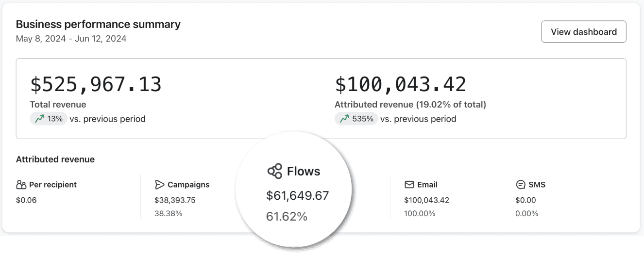Select the Flows share-nodes icon
This screenshot has height=254, width=644.
(x=274, y=171)
